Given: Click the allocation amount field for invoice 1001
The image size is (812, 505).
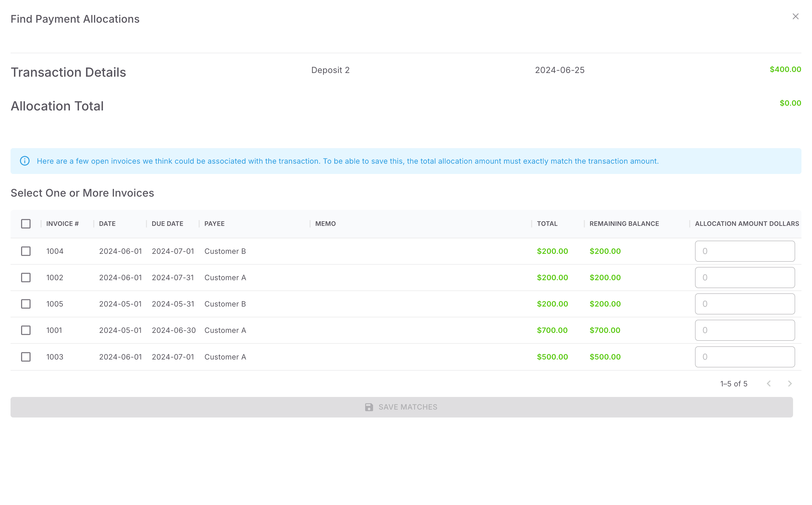Looking at the screenshot, I should tap(745, 330).
